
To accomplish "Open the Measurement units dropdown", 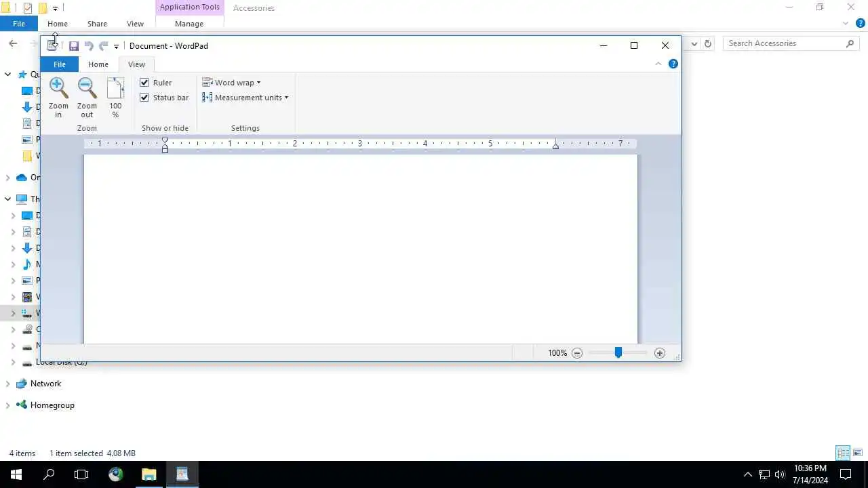I will 245,98.
